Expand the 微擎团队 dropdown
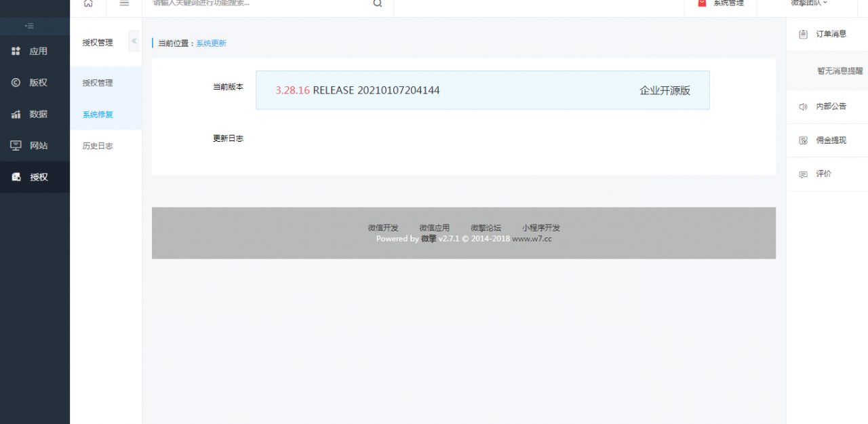868x424 pixels. click(x=809, y=3)
